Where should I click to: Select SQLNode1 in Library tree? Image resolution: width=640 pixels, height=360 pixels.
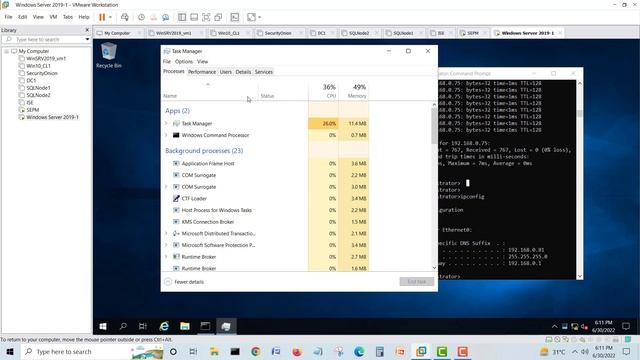[38, 88]
